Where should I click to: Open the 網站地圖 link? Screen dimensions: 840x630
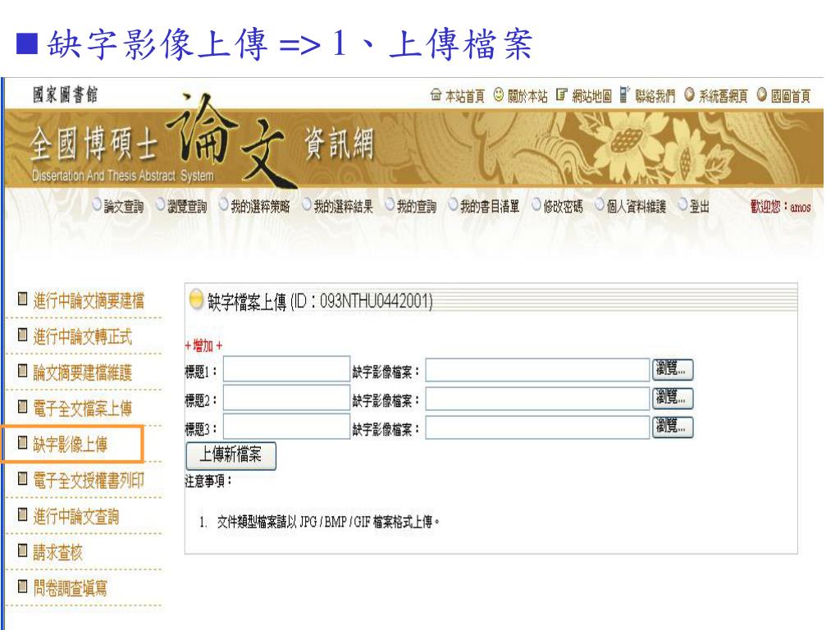pos(592,96)
